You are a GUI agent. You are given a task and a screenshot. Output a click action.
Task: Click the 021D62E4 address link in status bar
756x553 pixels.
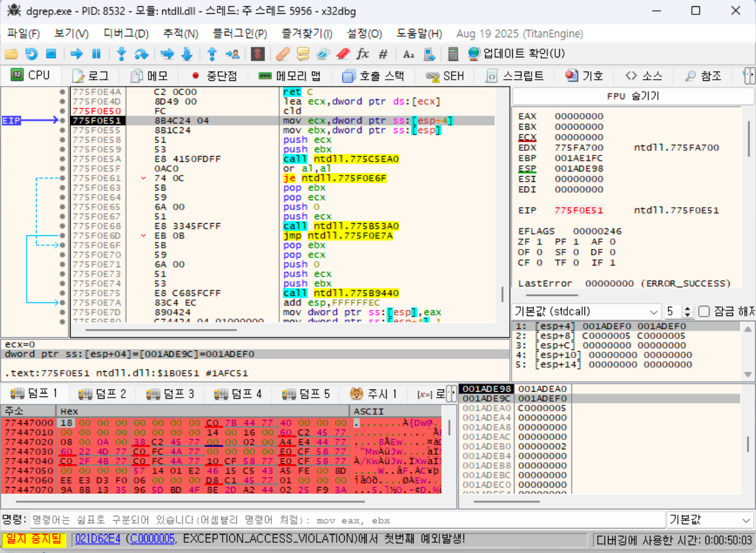98,539
